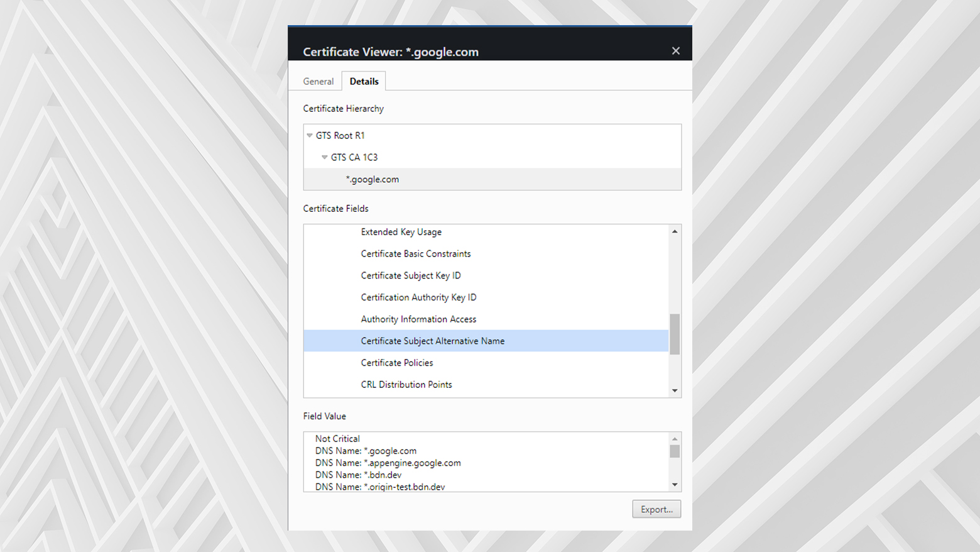Select the GTS CA 1C3 certificate
980x552 pixels.
pyautogui.click(x=354, y=157)
